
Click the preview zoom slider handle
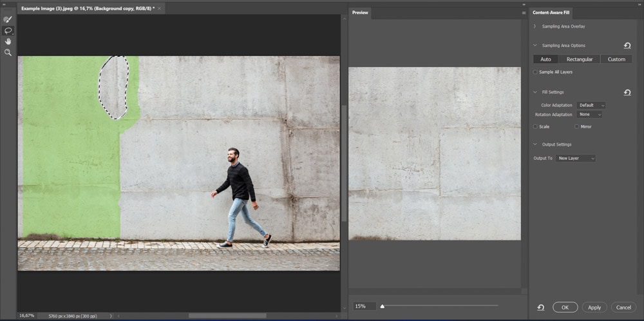tap(383, 306)
